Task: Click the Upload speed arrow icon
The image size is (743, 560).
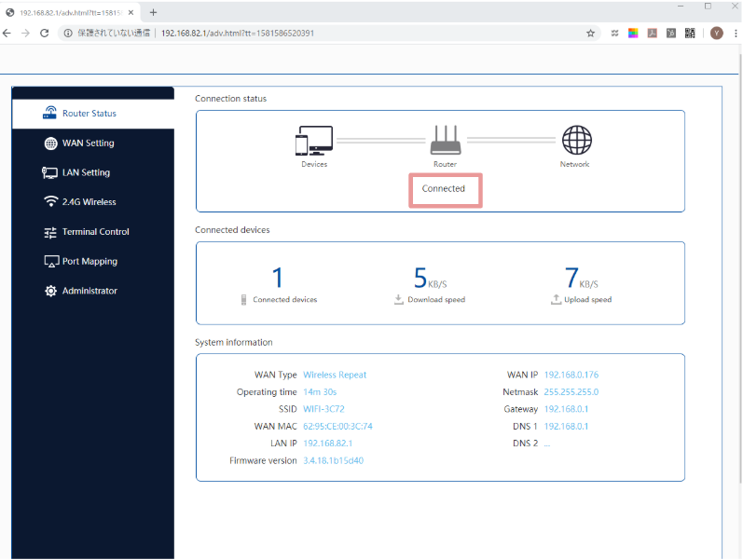Action: pyautogui.click(x=556, y=299)
